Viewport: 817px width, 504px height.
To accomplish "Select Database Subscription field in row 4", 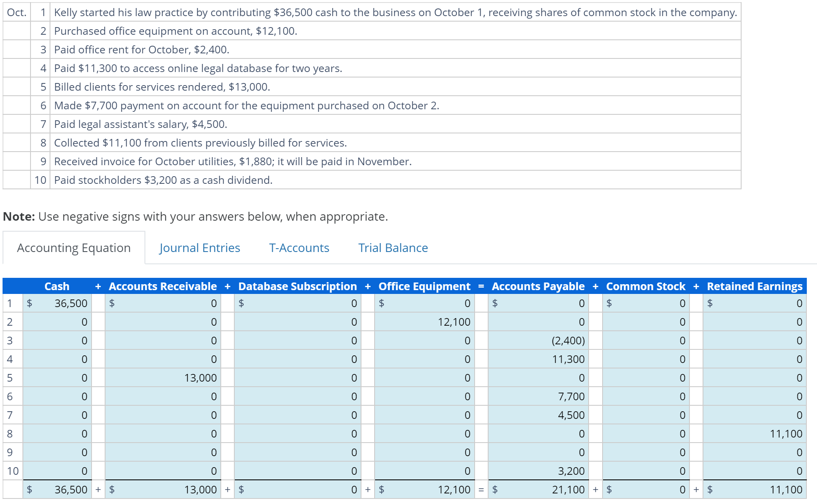I will (x=298, y=359).
